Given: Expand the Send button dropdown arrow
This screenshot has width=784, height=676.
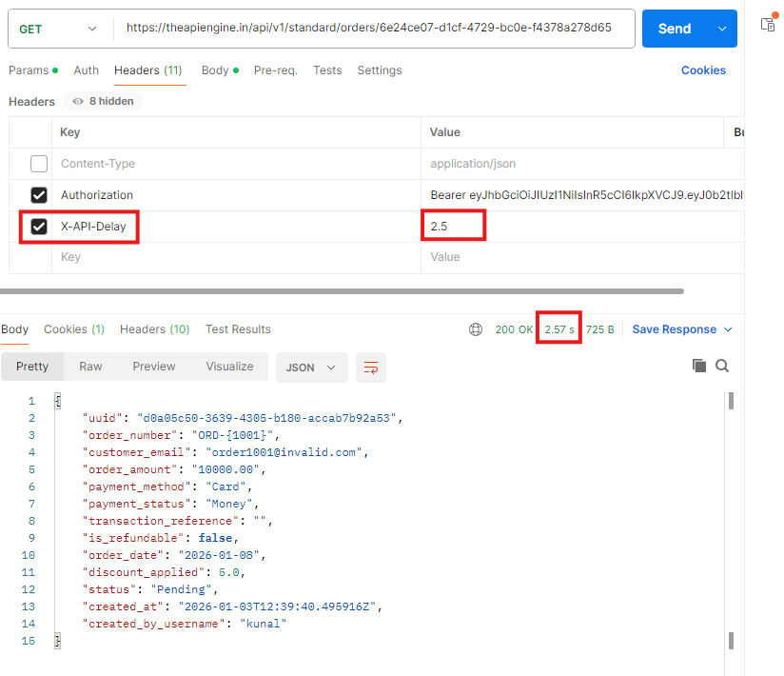Looking at the screenshot, I should tap(720, 29).
